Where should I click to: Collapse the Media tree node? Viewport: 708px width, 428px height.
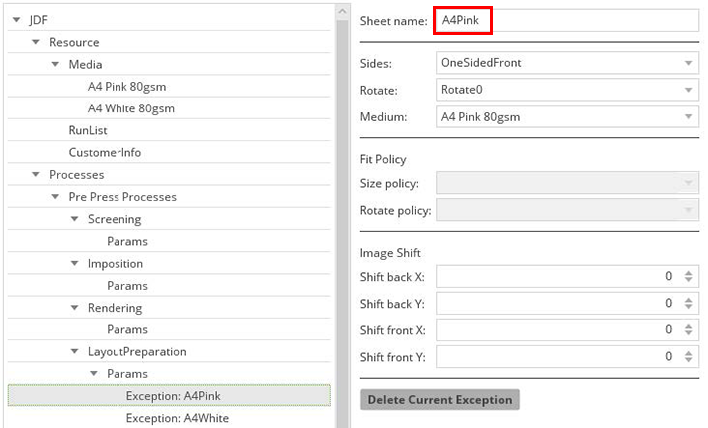click(56, 64)
